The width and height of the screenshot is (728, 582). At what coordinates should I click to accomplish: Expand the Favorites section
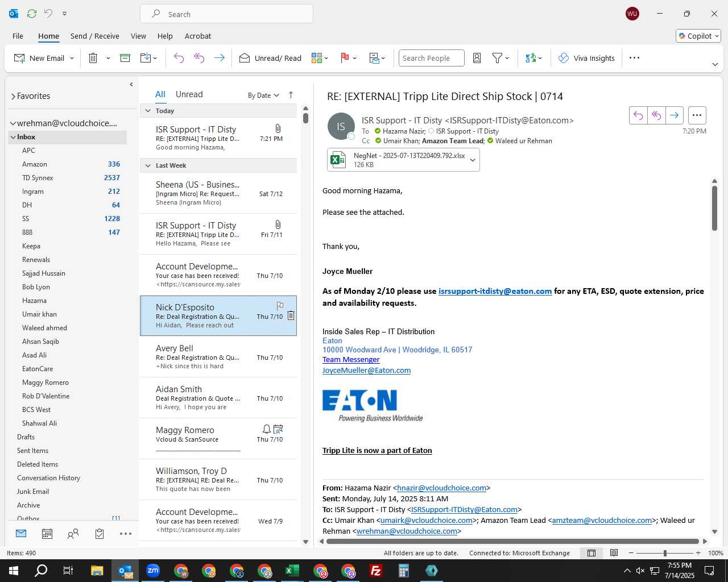[13, 96]
